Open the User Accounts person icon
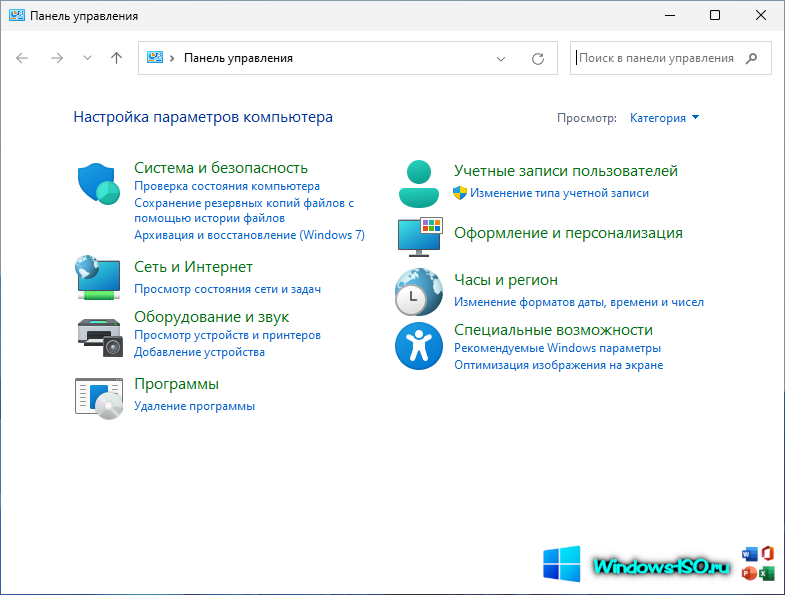This screenshot has width=785, height=595. (419, 184)
